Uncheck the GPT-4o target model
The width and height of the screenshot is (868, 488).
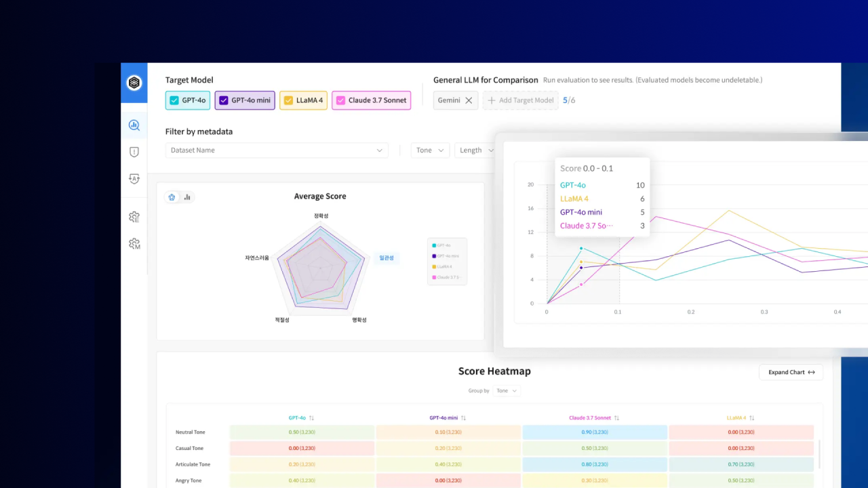pos(174,100)
